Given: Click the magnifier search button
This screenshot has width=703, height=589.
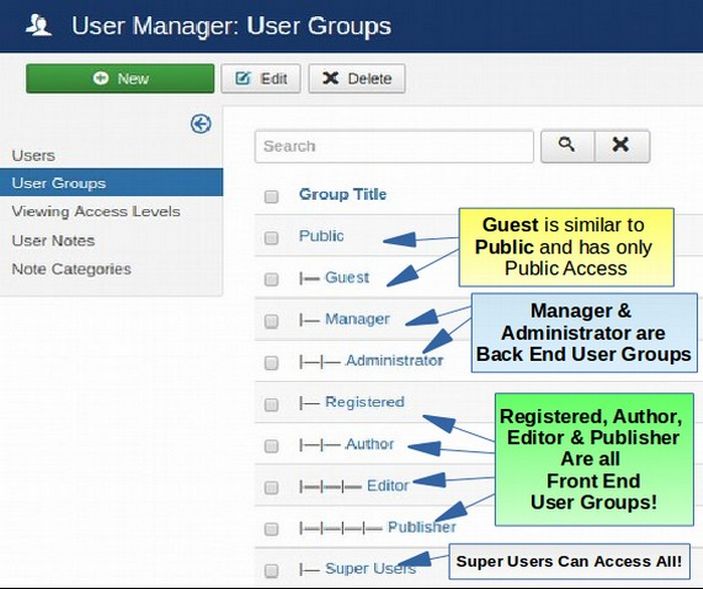Looking at the screenshot, I should (x=567, y=145).
